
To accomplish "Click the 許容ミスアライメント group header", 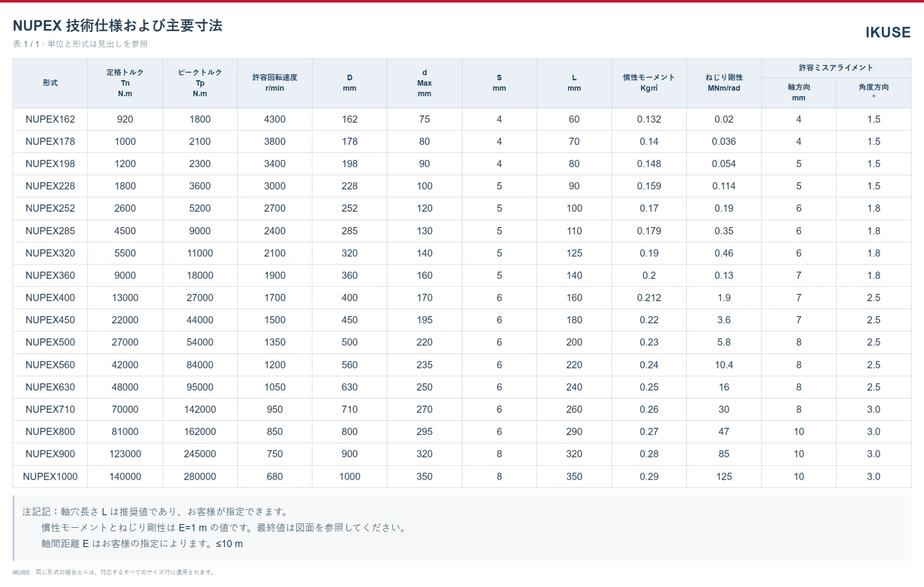I will point(836,68).
